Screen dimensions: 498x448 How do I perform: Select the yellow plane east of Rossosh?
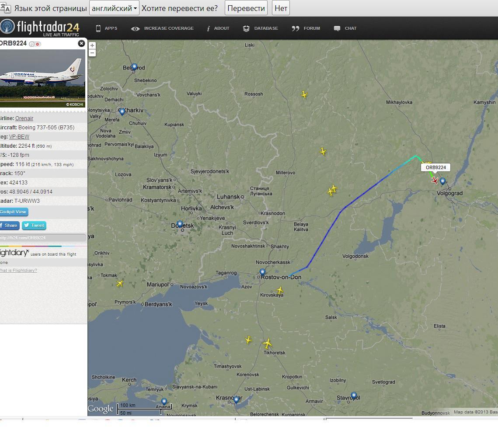coord(304,94)
